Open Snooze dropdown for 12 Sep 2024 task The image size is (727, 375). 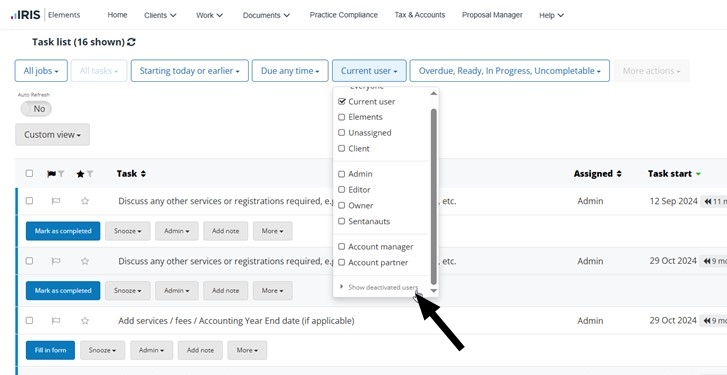pyautogui.click(x=128, y=231)
